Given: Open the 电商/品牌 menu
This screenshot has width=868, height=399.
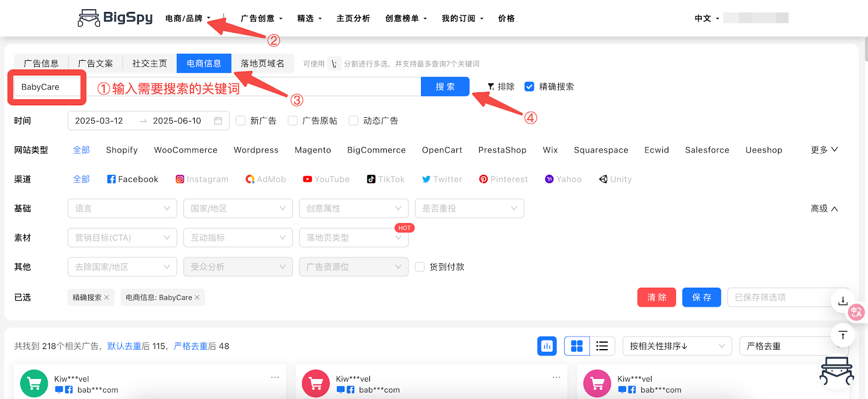Looking at the screenshot, I should pyautogui.click(x=188, y=18).
